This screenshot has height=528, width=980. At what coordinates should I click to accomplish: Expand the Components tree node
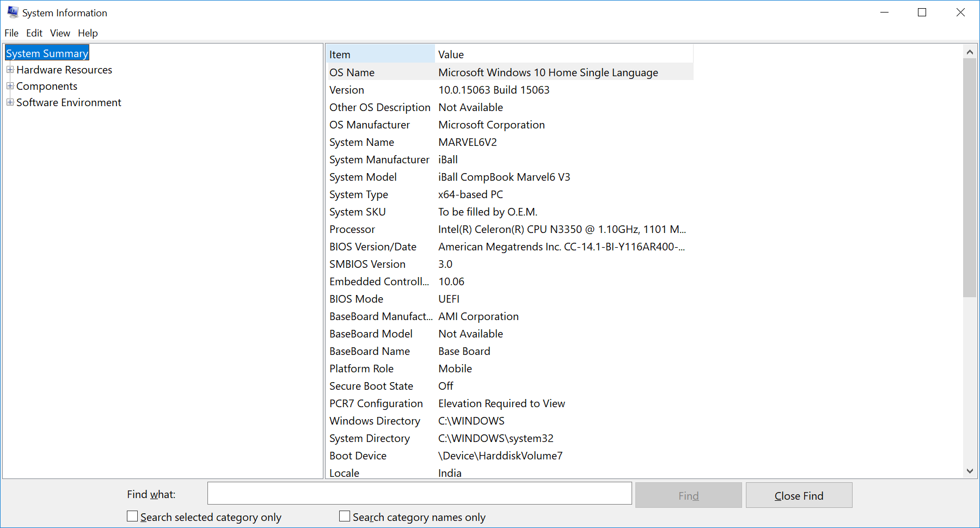coord(10,86)
